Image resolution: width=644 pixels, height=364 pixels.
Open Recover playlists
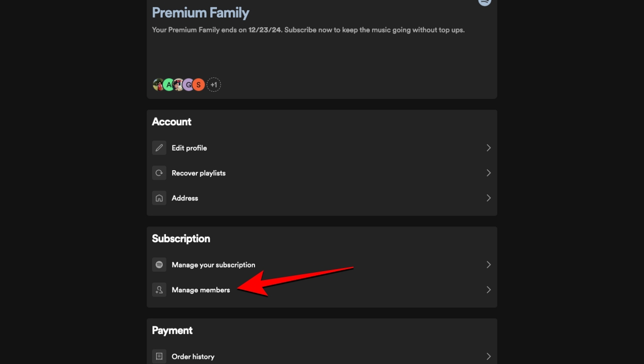[x=198, y=173]
